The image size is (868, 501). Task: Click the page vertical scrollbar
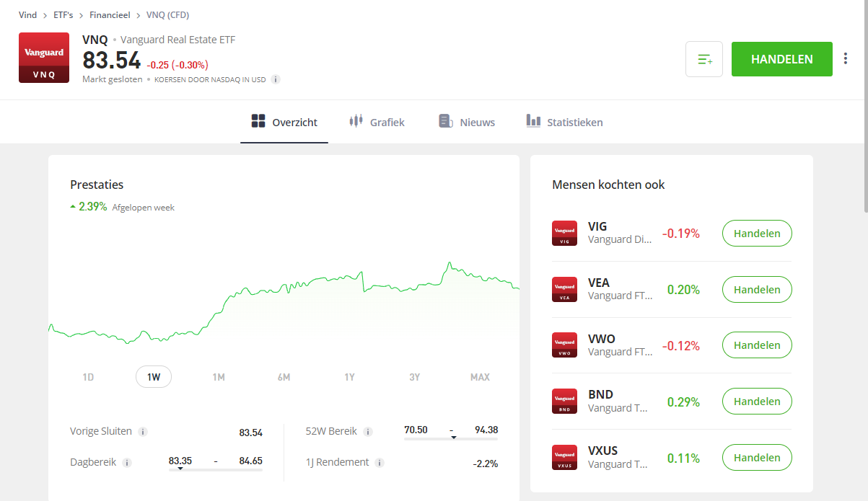[x=864, y=108]
